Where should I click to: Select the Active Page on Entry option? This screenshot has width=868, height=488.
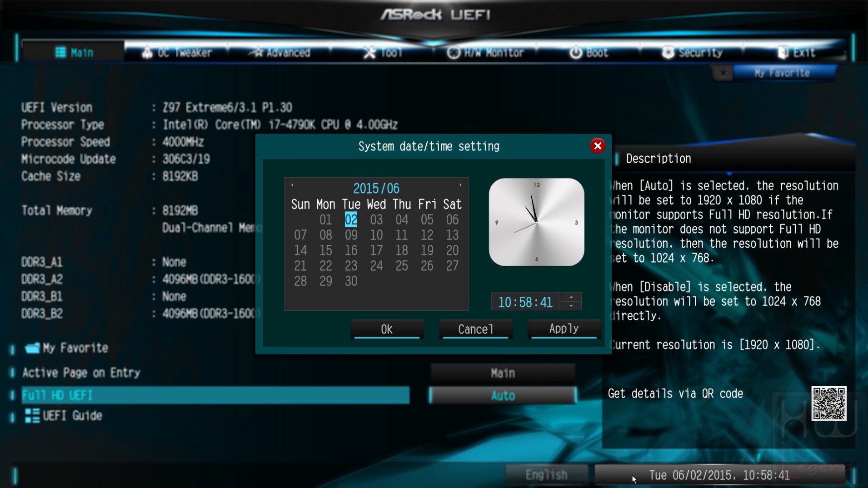tap(81, 373)
